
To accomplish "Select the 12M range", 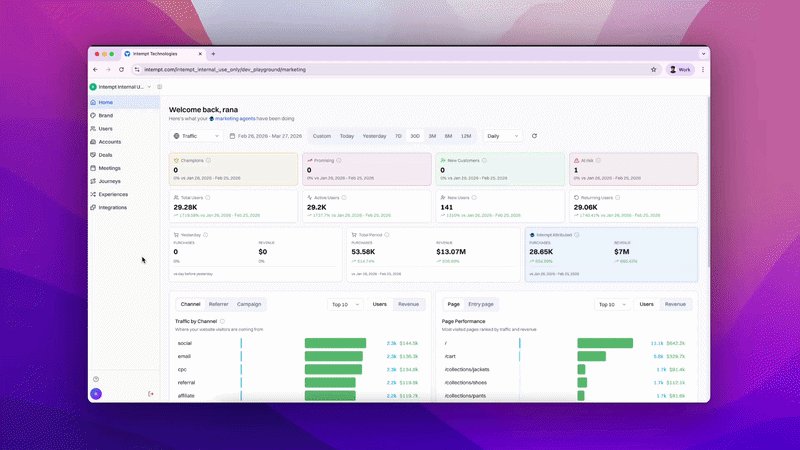I will (466, 136).
